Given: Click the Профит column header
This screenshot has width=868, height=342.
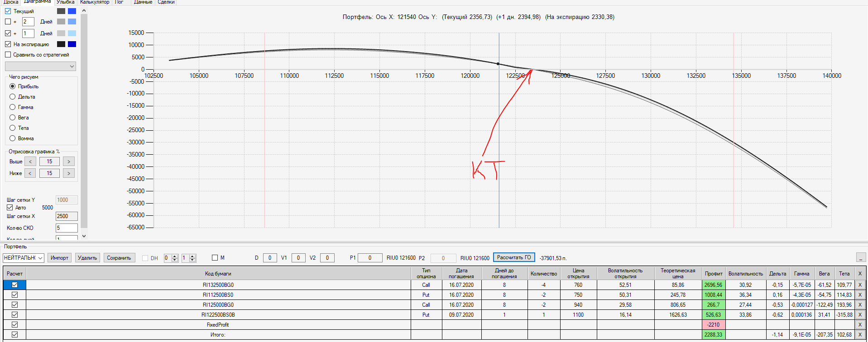Looking at the screenshot, I should pos(714,273).
